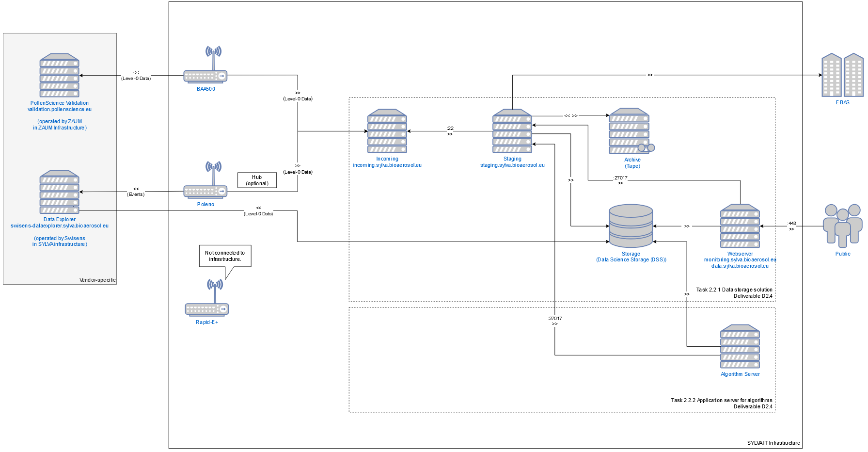This screenshot has width=868, height=452.
Task: Click the swisens-dataexplorer.sylva.bioaerosol.eu label
Action: click(60, 226)
